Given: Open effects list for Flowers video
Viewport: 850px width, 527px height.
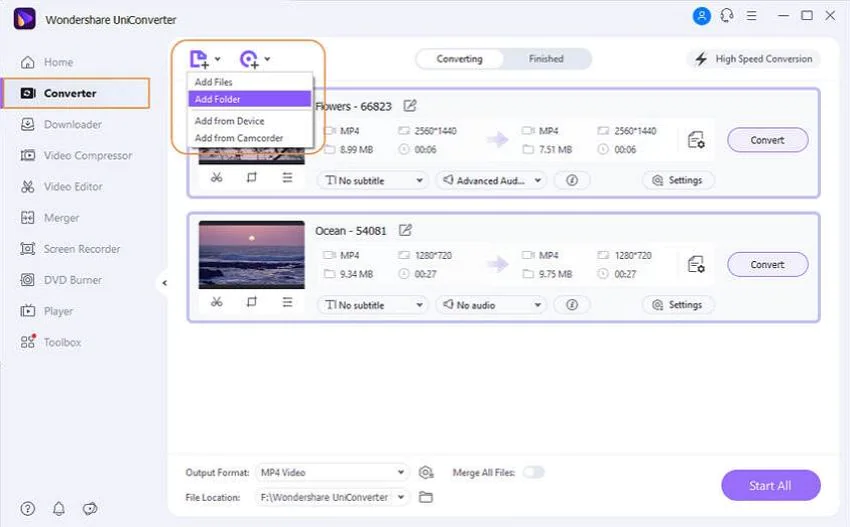Looking at the screenshot, I should click(x=287, y=177).
